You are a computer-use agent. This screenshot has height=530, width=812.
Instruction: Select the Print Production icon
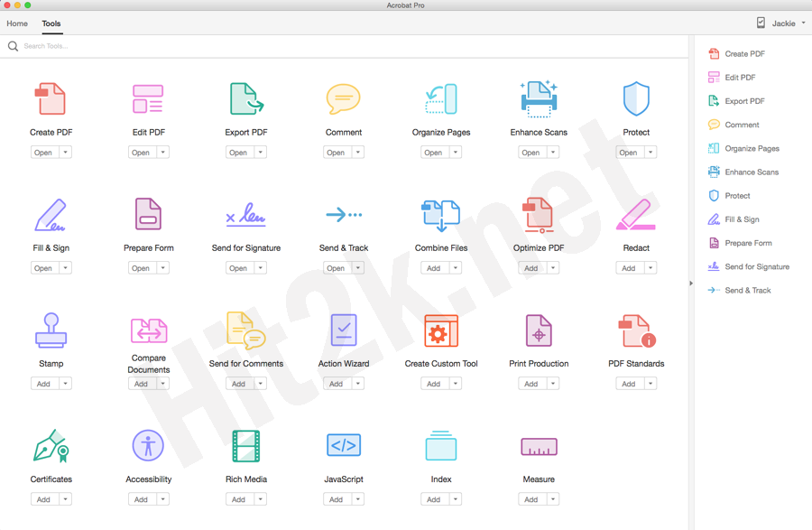pyautogui.click(x=539, y=330)
